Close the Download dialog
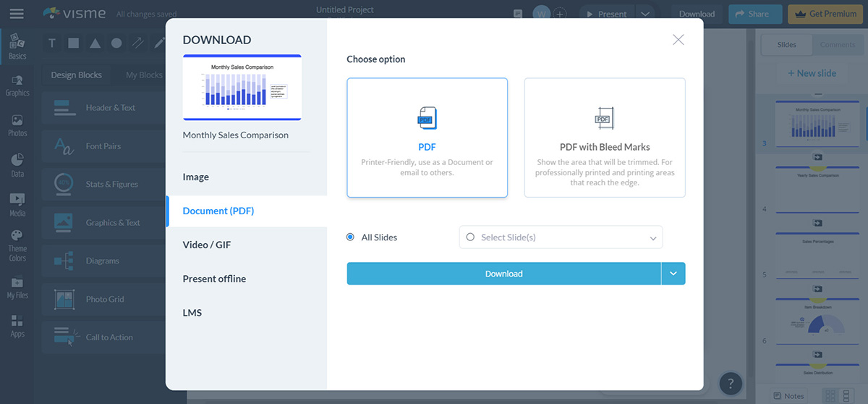Viewport: 868px width, 404px height. [678, 40]
